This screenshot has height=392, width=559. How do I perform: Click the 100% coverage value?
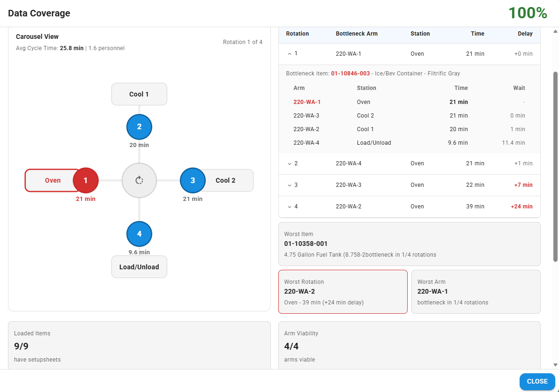click(528, 13)
